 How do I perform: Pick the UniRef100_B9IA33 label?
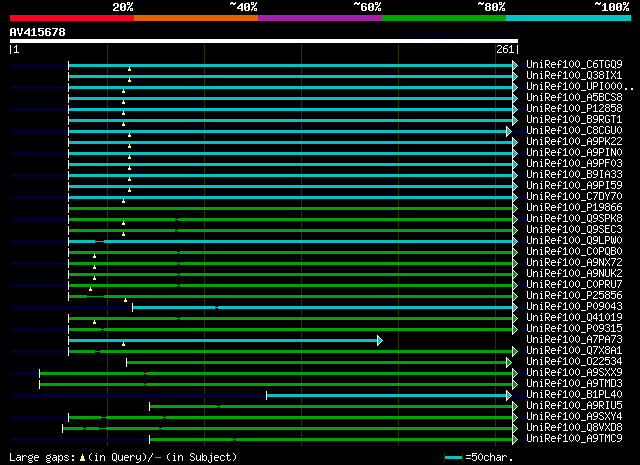click(x=574, y=175)
